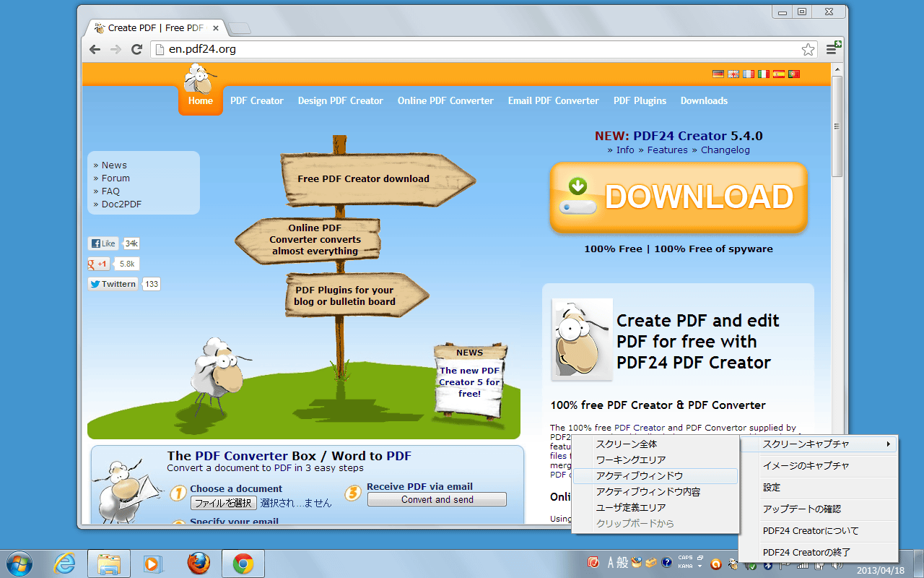The width and height of the screenshot is (924, 578).
Task: Click the Convert and send button
Action: point(437,499)
